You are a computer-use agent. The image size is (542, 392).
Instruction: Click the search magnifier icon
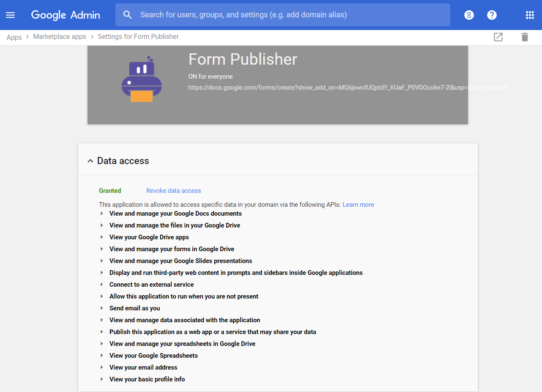pyautogui.click(x=128, y=15)
